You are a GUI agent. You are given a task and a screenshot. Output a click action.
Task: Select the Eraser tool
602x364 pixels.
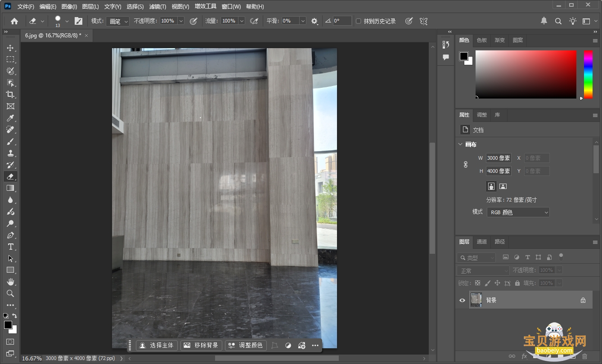(10, 176)
